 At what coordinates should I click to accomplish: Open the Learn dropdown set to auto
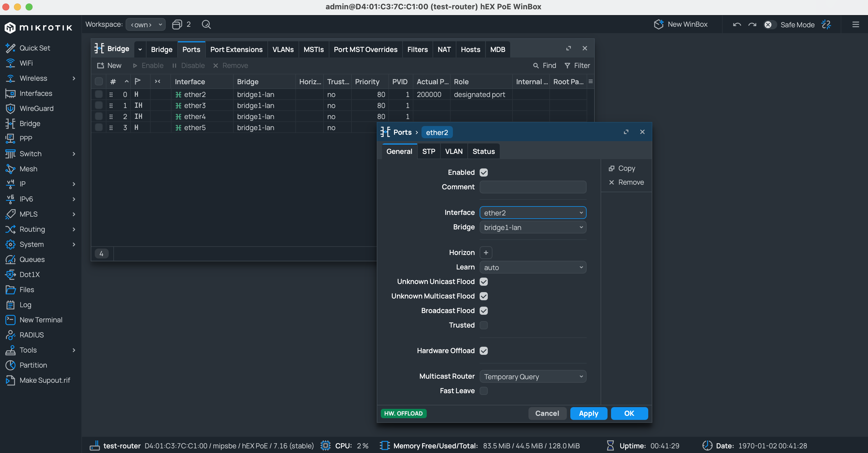533,267
